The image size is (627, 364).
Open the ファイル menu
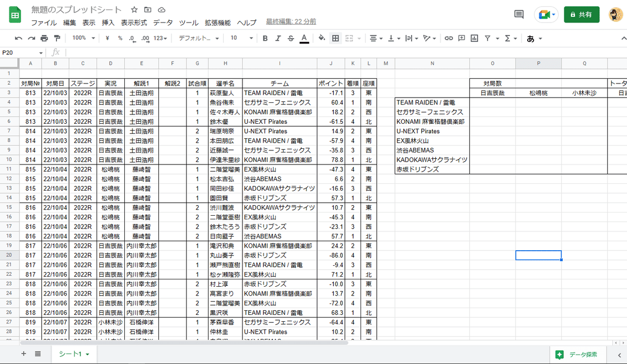point(44,22)
